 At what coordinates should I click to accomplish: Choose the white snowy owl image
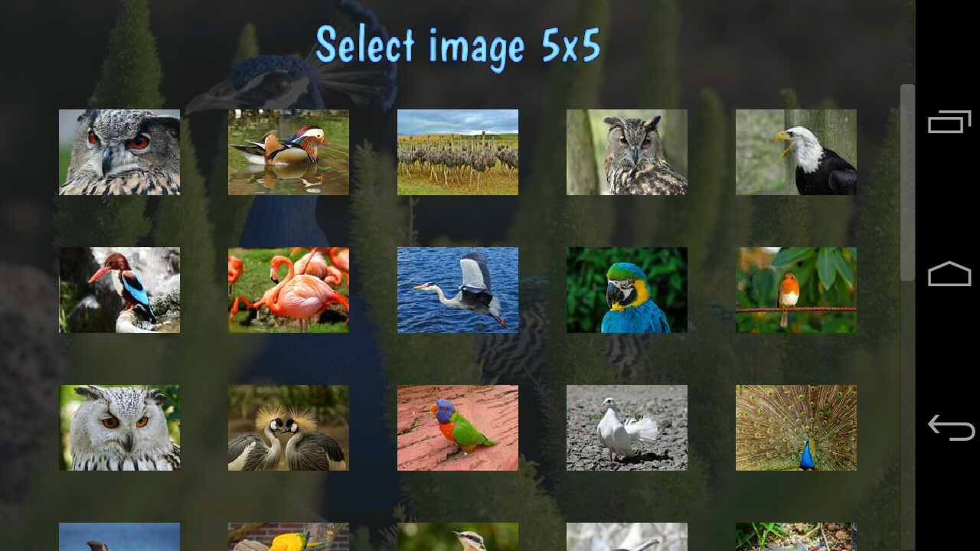(x=119, y=428)
